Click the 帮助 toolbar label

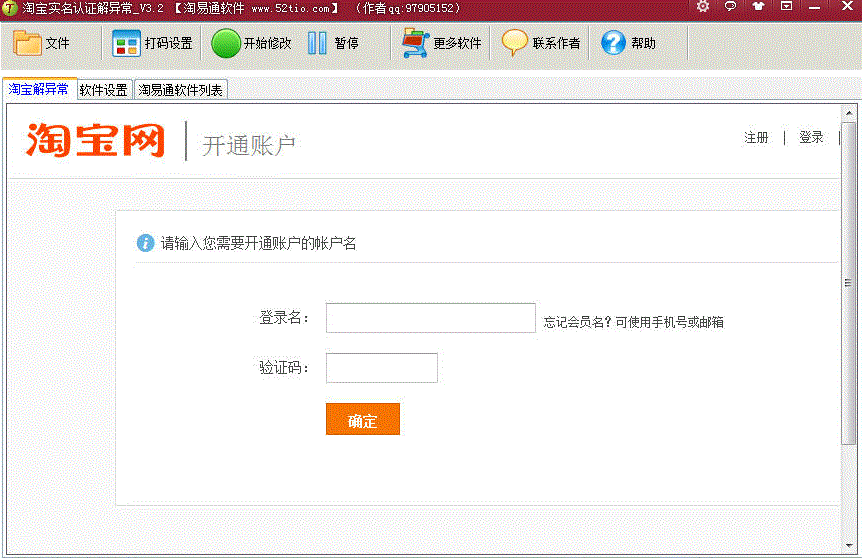pos(643,43)
